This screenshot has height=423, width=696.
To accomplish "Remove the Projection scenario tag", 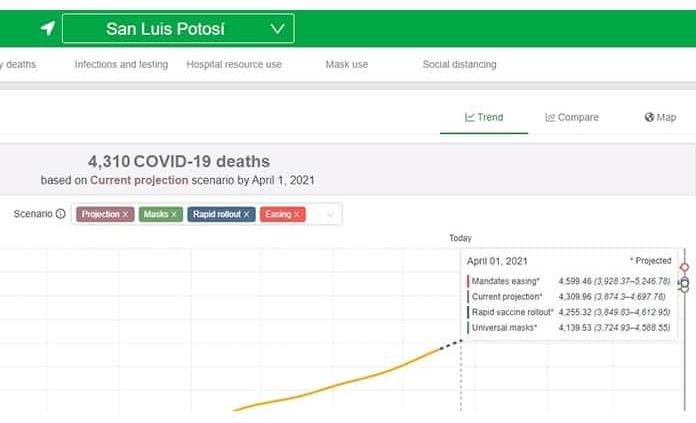I will pyautogui.click(x=126, y=214).
